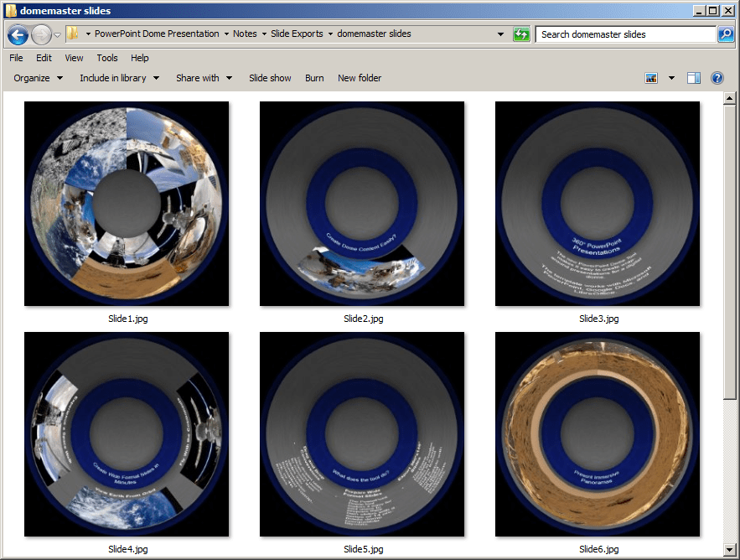Click the folder icon in address bar

74,34
